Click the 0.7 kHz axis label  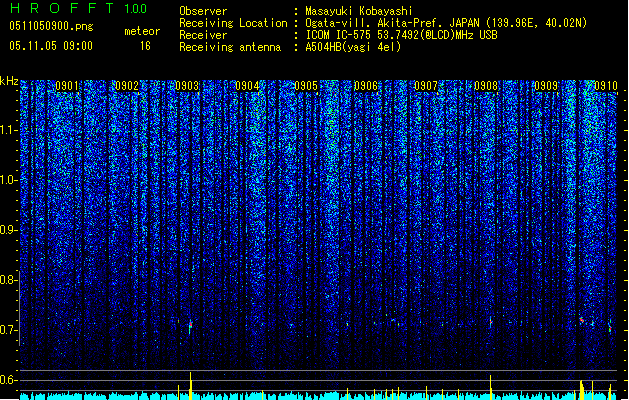pos(9,330)
